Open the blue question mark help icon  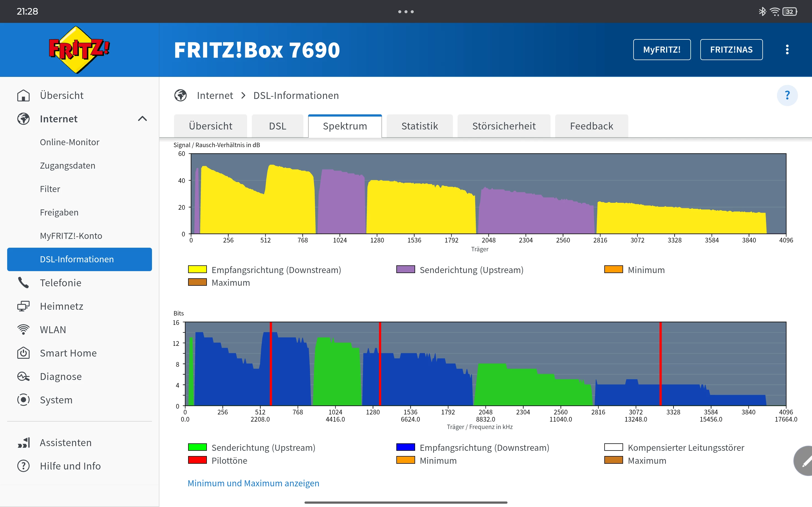coord(787,96)
